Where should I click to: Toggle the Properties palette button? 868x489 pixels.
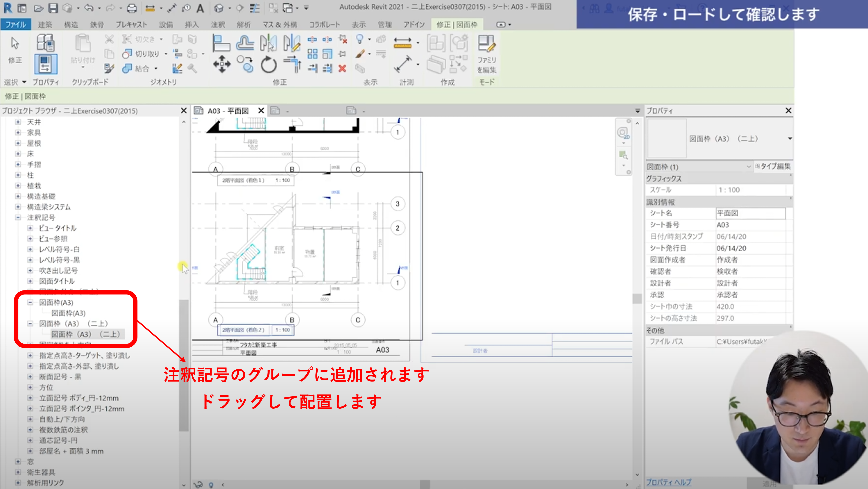click(46, 64)
